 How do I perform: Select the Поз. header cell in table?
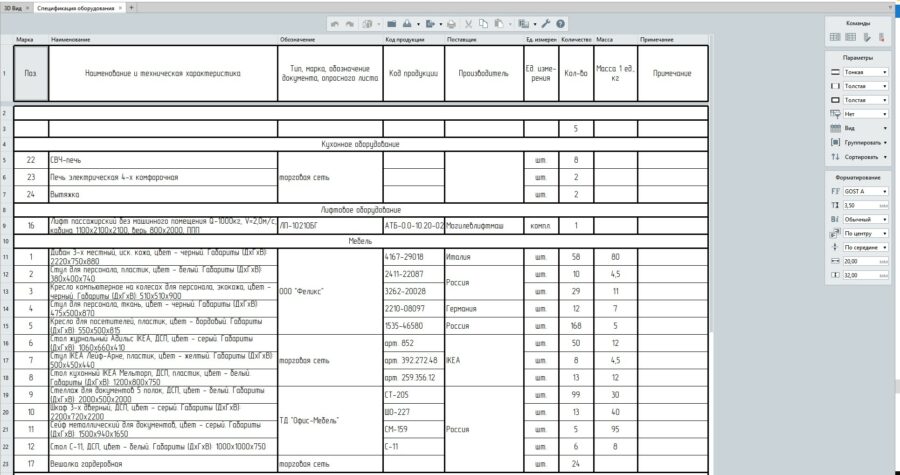click(31, 73)
